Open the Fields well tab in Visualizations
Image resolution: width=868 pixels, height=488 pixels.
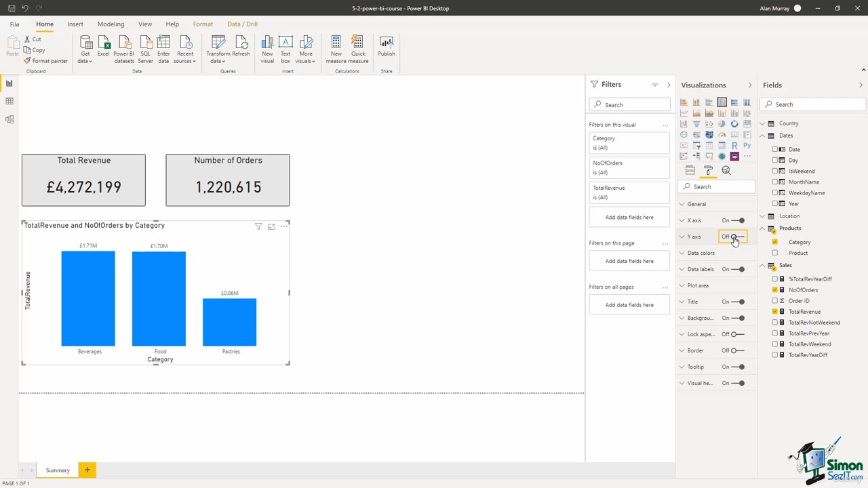(690, 170)
